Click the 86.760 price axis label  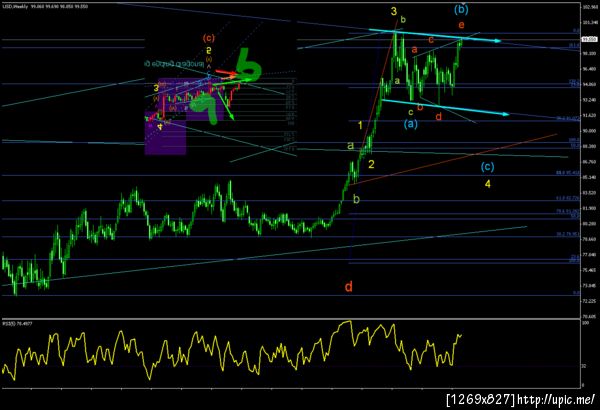[589, 162]
